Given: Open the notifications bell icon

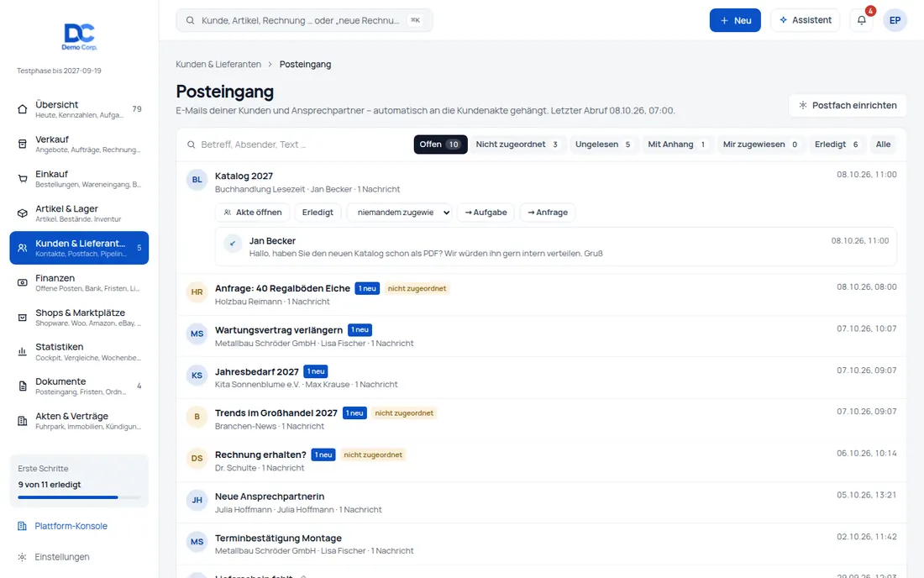Looking at the screenshot, I should [862, 20].
